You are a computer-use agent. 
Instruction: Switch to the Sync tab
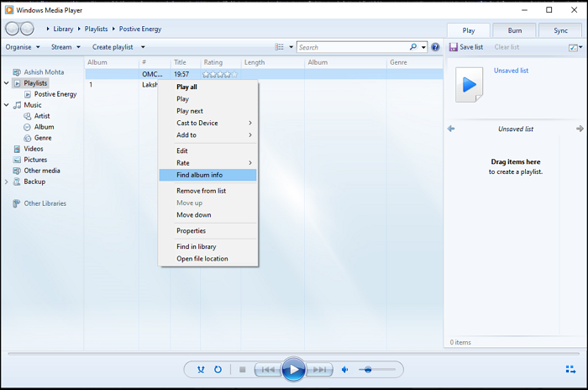[x=560, y=30]
